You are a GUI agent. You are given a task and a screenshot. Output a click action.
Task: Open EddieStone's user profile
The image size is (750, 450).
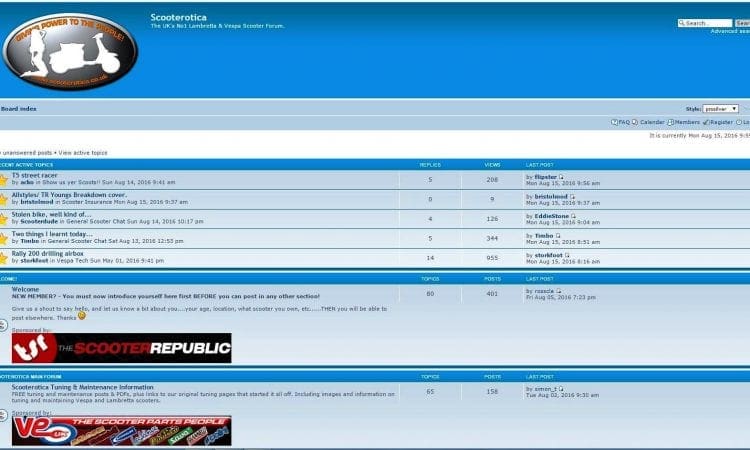(x=551, y=216)
